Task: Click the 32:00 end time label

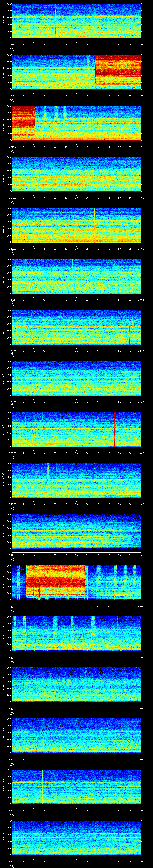Action: tap(141, 44)
